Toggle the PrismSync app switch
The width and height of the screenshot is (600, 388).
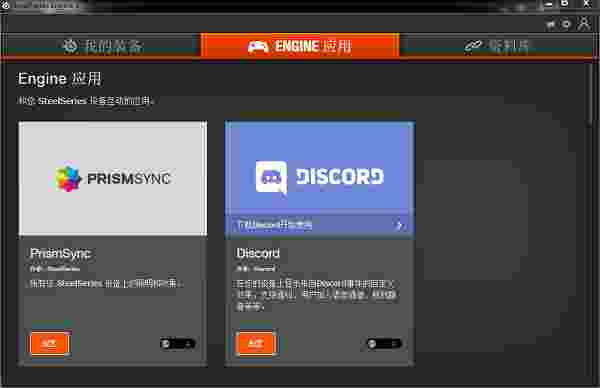[x=178, y=344]
